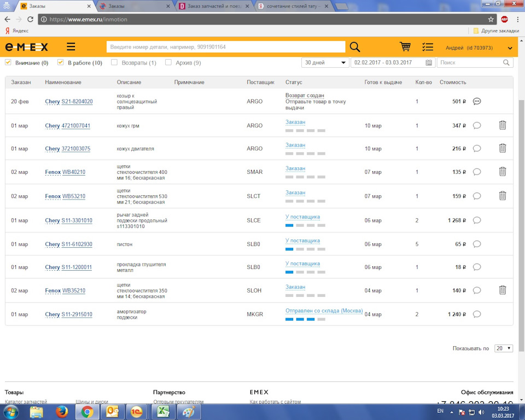This screenshot has width=525, height=420.
Task: Open comment bubble for Chery S21-8204020 row
Action: [477, 101]
